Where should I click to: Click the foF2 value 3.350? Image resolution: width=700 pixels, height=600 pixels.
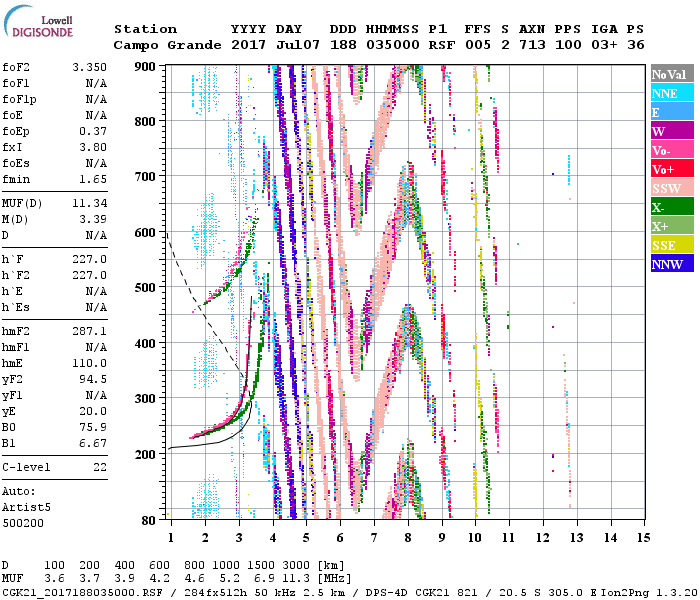[89, 66]
